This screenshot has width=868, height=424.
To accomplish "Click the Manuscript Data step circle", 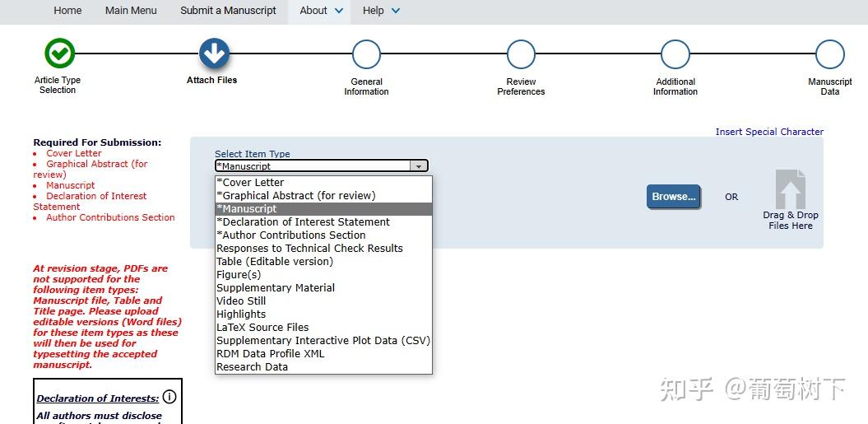I will click(x=829, y=55).
